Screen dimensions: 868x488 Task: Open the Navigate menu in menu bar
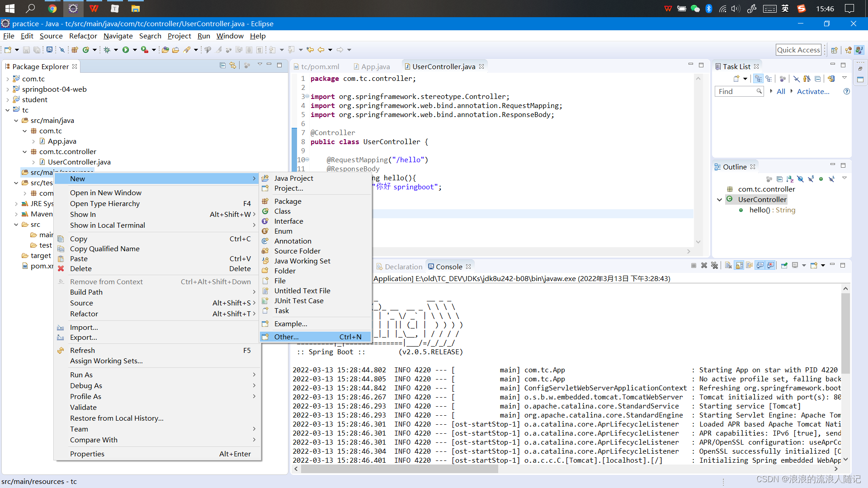[118, 36]
